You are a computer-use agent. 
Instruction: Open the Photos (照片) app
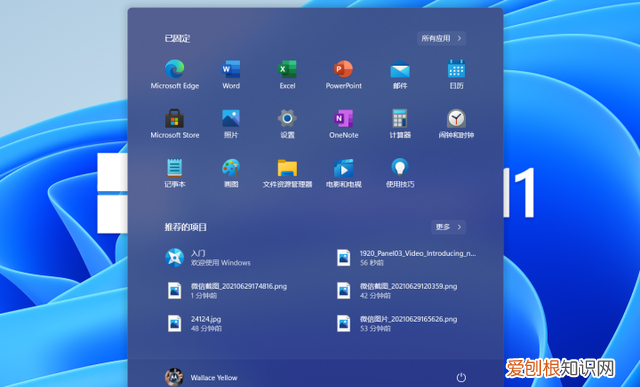coord(231,124)
